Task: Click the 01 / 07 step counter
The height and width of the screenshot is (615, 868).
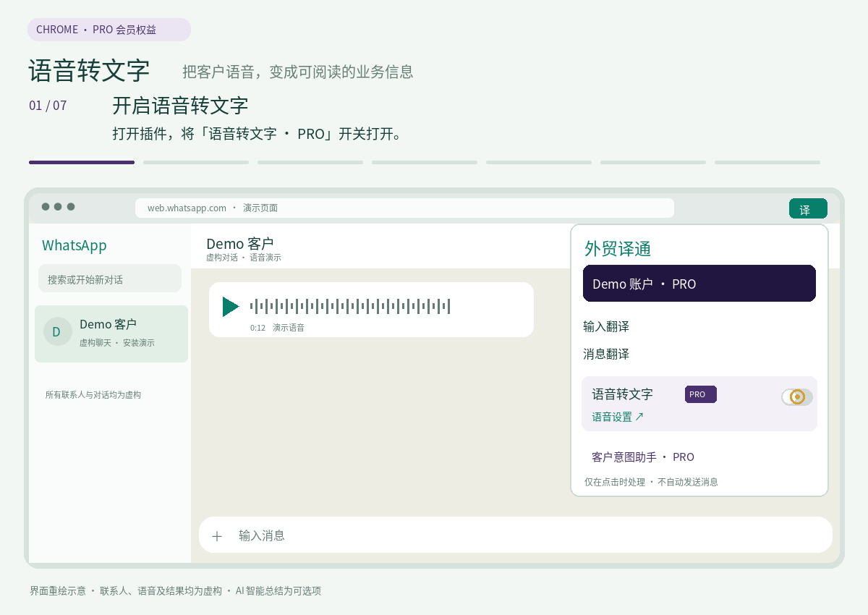Action: (x=48, y=106)
